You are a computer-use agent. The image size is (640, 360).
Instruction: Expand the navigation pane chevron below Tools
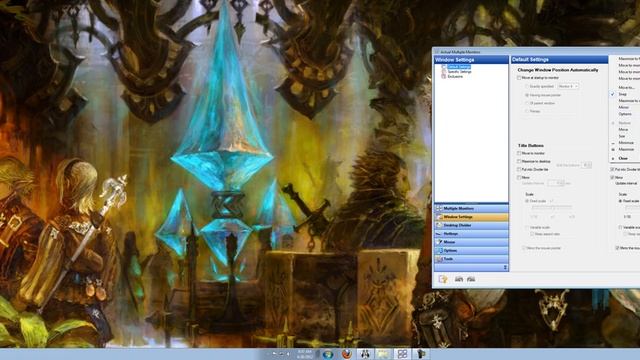coord(505,267)
